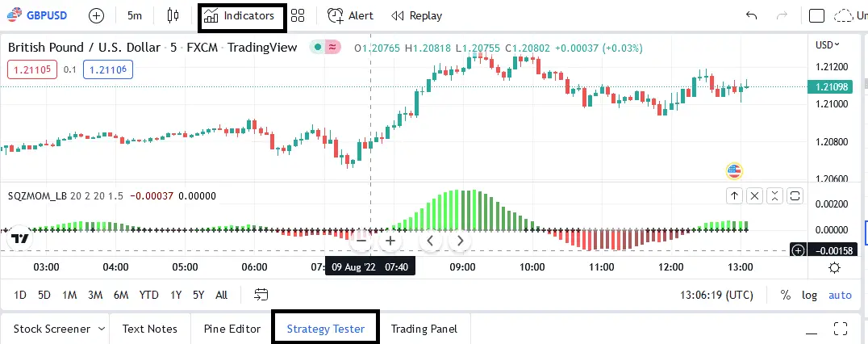Viewport: 868px width, 344px height.
Task: Switch to the Strategy Tester tab
Action: tap(326, 329)
